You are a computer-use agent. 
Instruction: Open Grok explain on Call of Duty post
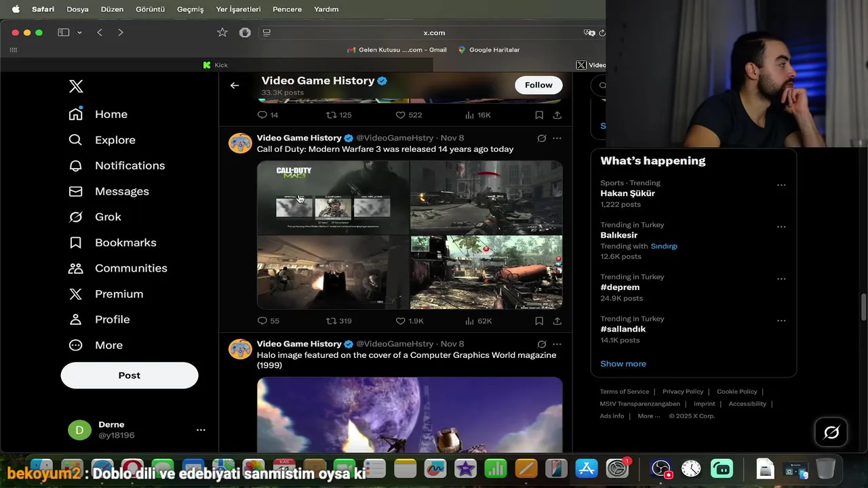tap(542, 138)
